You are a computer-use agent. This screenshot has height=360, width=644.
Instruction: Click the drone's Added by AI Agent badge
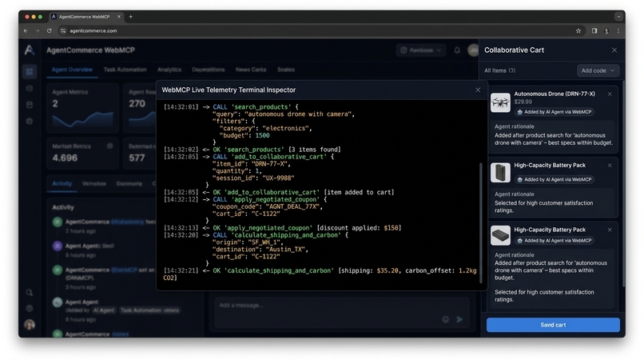[x=555, y=112]
